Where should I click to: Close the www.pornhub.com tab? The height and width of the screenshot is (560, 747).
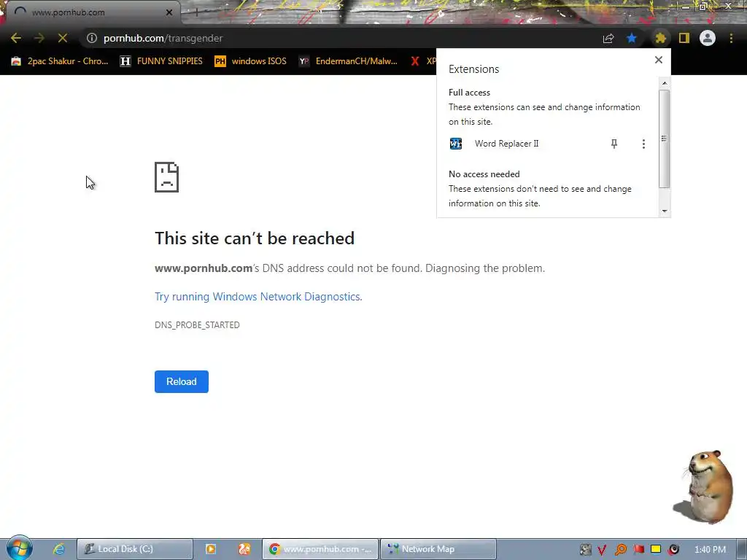coord(169,12)
